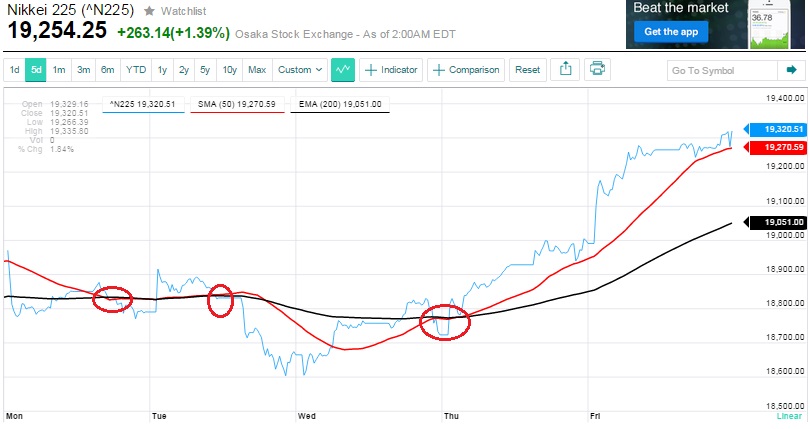The height and width of the screenshot is (429, 810).
Task: Open SMA (50) indicator legend options
Action: point(238,103)
